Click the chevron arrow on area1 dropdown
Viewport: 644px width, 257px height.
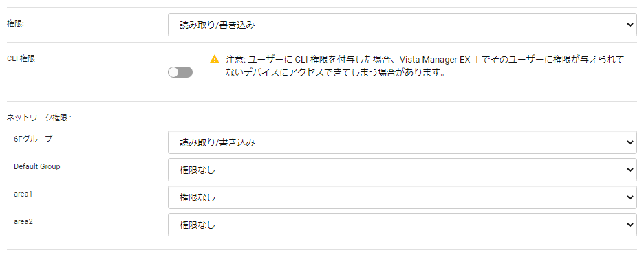click(x=630, y=197)
